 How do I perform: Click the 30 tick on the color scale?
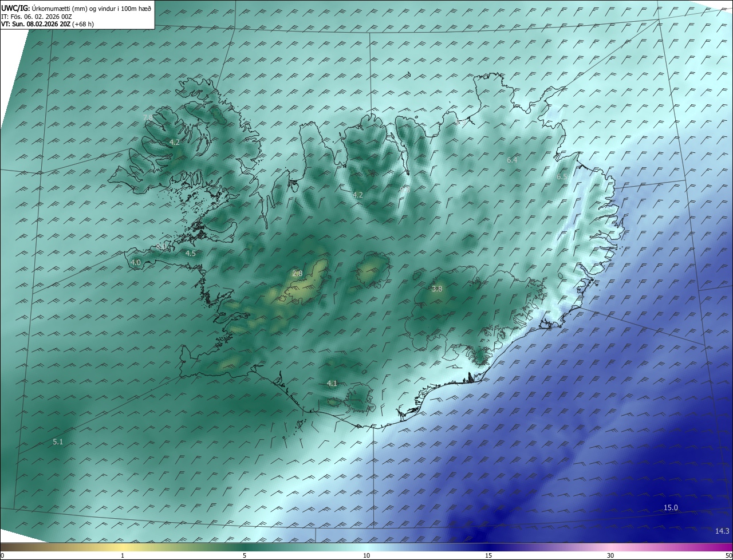[x=610, y=555]
